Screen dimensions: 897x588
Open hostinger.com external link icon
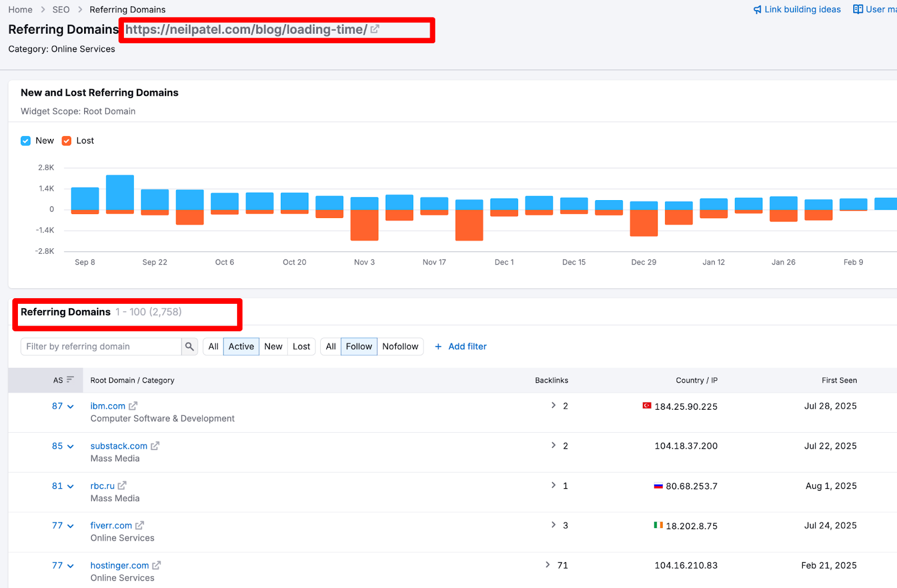pyautogui.click(x=156, y=566)
